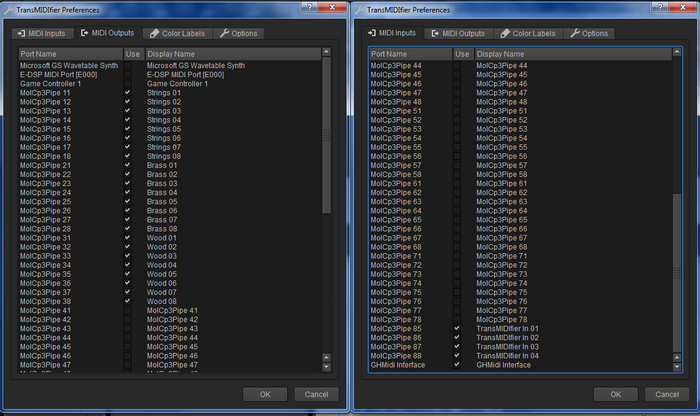Select display name Brass 05
Screen dimensions: 700x416
coord(162,202)
